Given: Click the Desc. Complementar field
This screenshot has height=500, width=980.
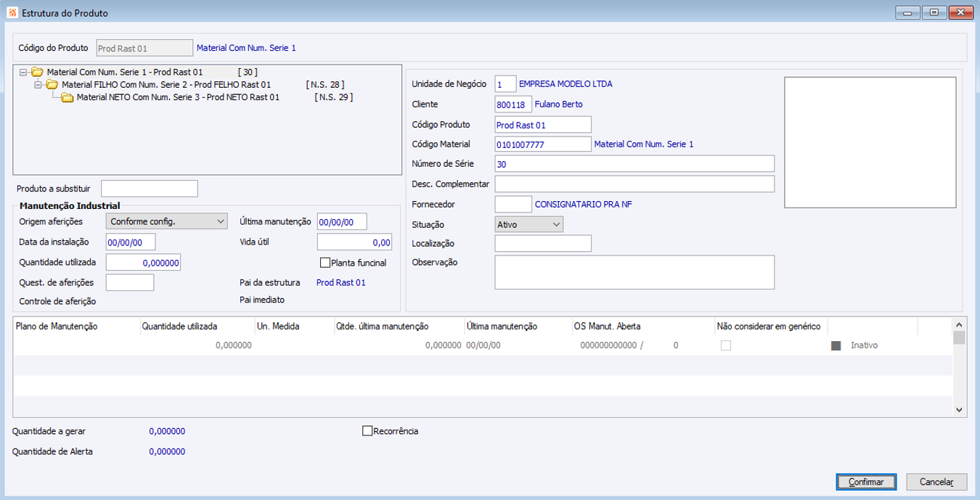Looking at the screenshot, I should click(x=634, y=184).
